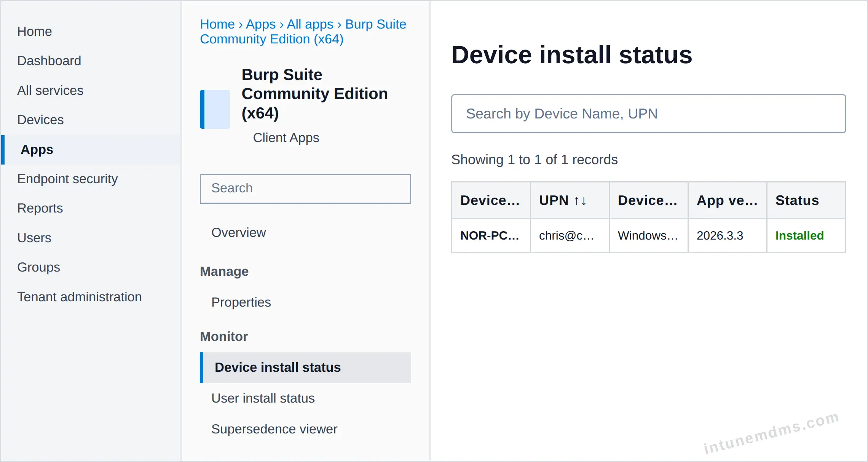Image resolution: width=868 pixels, height=462 pixels.
Task: Click the Burp Suite Community Edition (x64) title
Action: (315, 94)
